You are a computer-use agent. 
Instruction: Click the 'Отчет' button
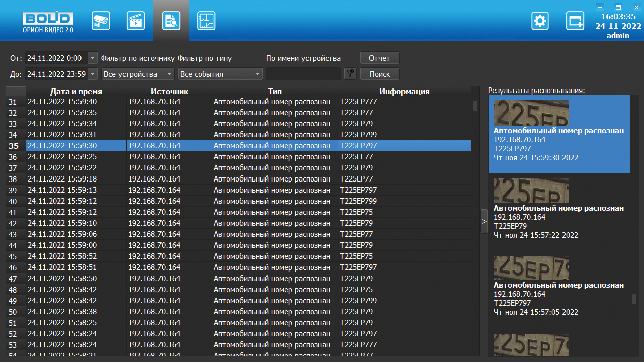tap(379, 58)
